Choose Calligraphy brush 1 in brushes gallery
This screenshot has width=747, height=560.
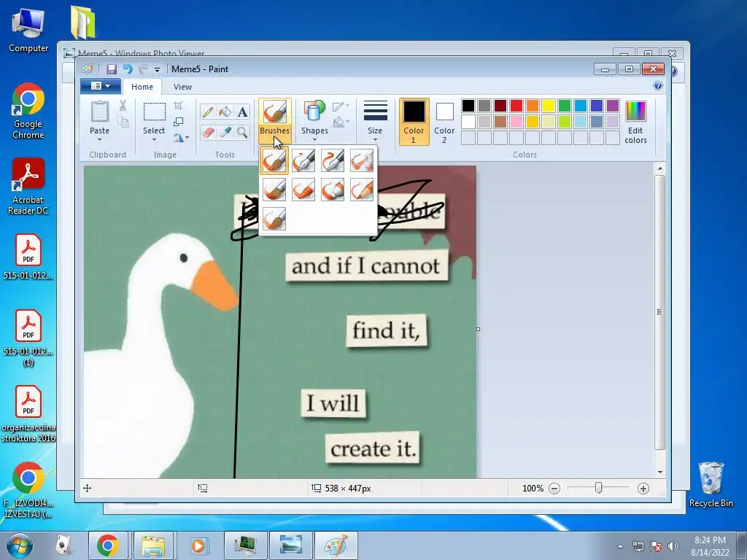pos(303,160)
